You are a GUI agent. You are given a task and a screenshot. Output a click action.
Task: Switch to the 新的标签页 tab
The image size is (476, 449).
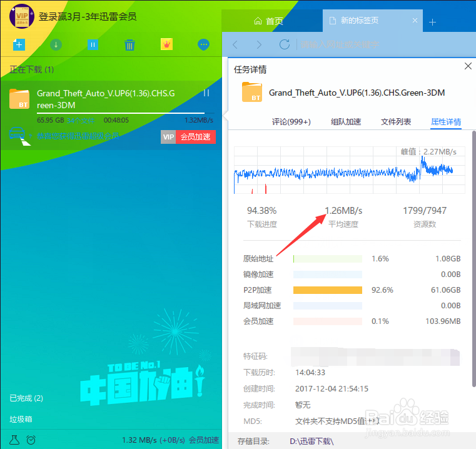[x=373, y=21]
